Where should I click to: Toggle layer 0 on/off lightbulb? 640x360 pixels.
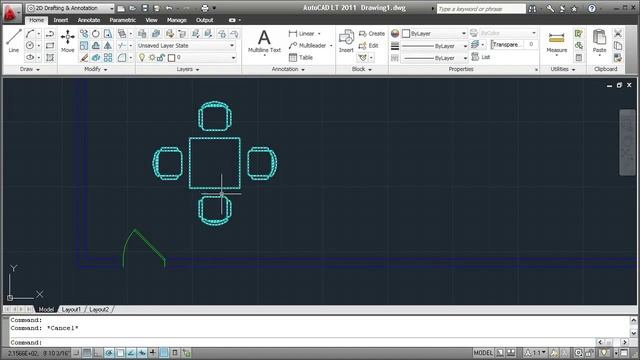[x=142, y=58]
